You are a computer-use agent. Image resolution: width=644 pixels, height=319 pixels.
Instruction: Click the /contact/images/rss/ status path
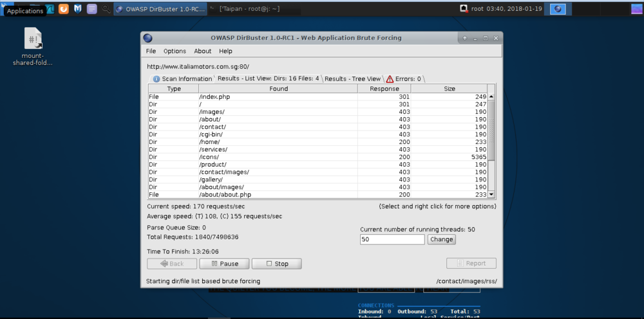pos(467,281)
